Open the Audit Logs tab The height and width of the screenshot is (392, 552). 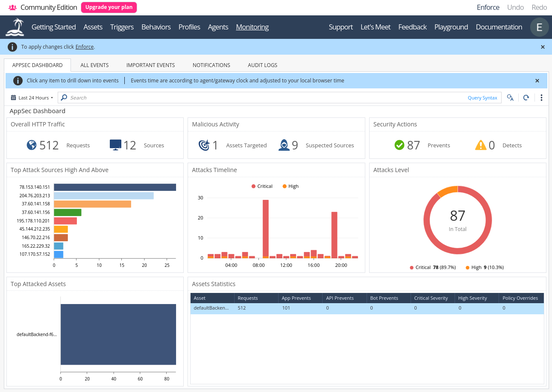point(262,65)
